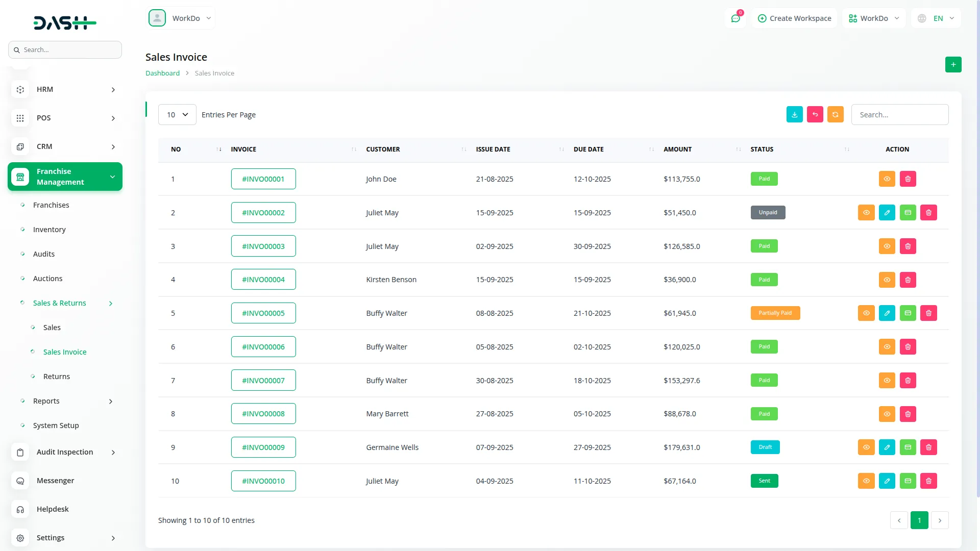The image size is (980, 551).
Task: Click the table search input field
Action: 899,115
